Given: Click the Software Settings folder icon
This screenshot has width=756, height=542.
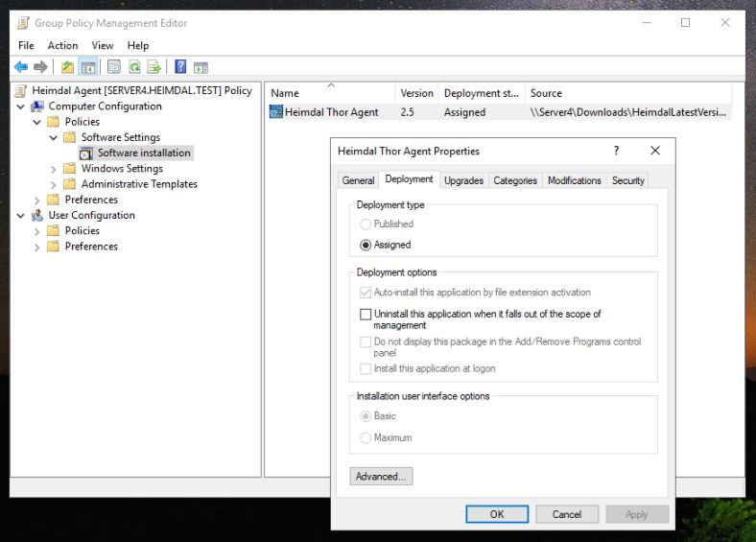Looking at the screenshot, I should point(70,137).
